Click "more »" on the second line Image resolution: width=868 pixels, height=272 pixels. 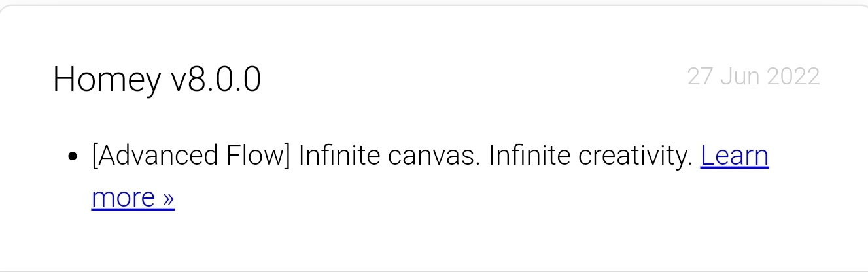(x=133, y=197)
